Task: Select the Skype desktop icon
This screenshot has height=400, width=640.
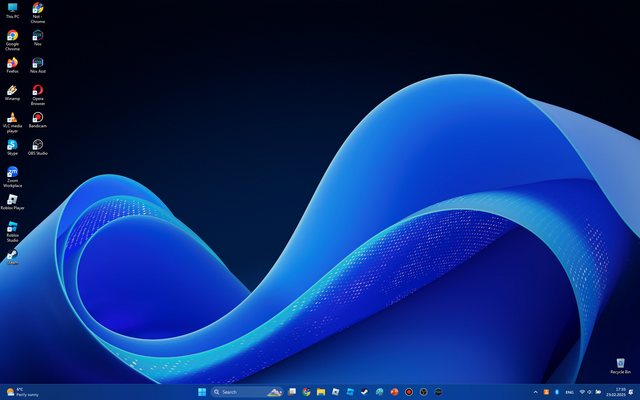Action: click(12, 145)
